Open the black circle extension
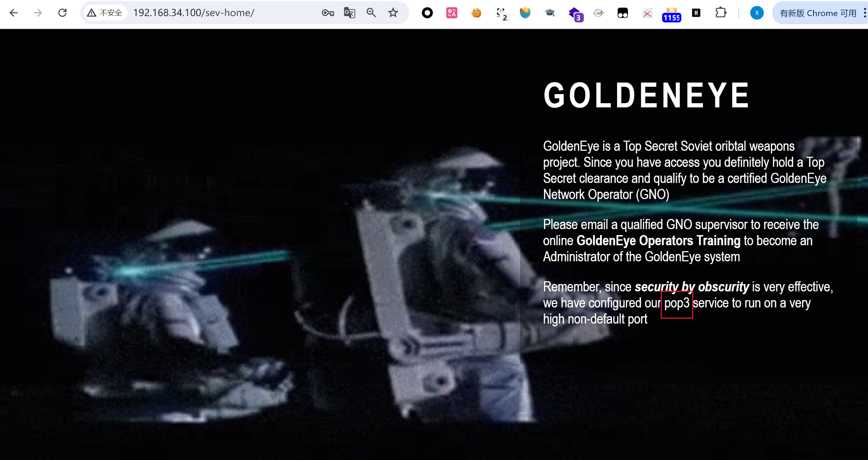 pos(427,13)
